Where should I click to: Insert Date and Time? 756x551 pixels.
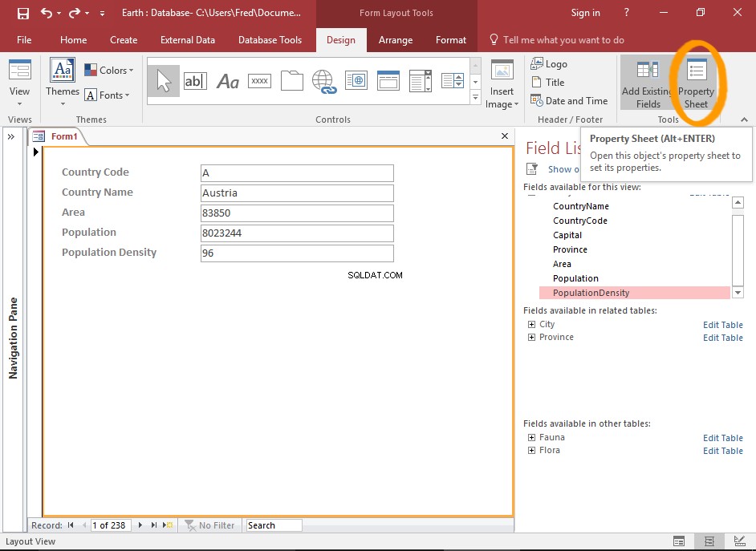point(569,101)
